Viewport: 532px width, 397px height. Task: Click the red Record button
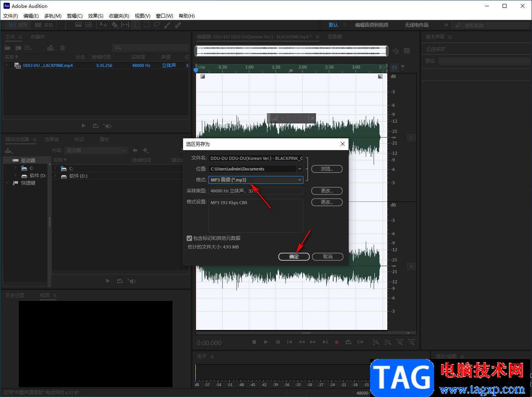click(336, 342)
